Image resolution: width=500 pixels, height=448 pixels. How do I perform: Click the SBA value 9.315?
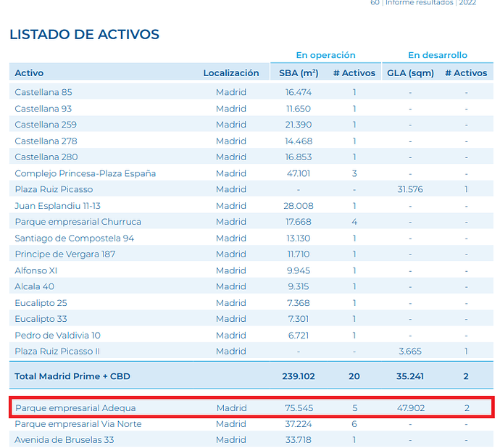pyautogui.click(x=299, y=287)
